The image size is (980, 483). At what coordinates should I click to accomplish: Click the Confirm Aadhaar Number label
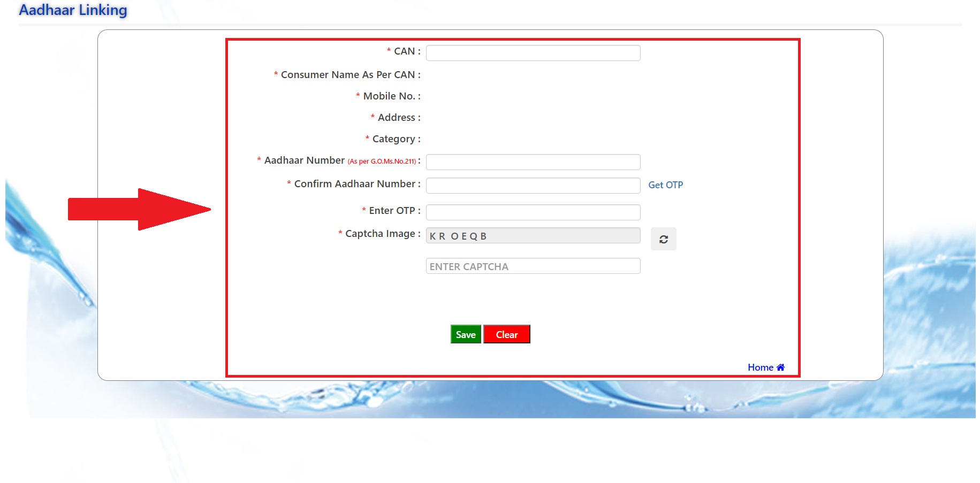[x=354, y=184]
